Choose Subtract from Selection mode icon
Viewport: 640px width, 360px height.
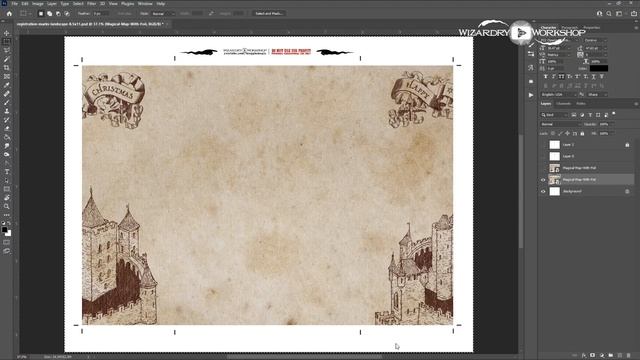pos(58,13)
